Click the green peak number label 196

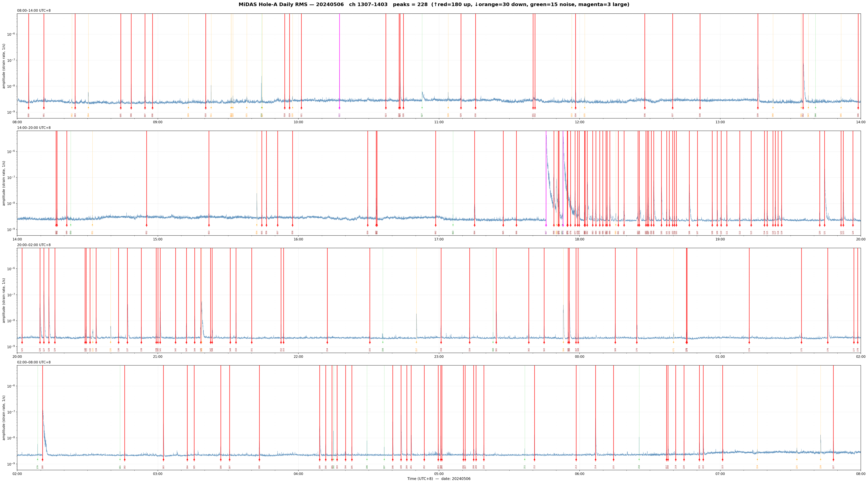[367, 467]
